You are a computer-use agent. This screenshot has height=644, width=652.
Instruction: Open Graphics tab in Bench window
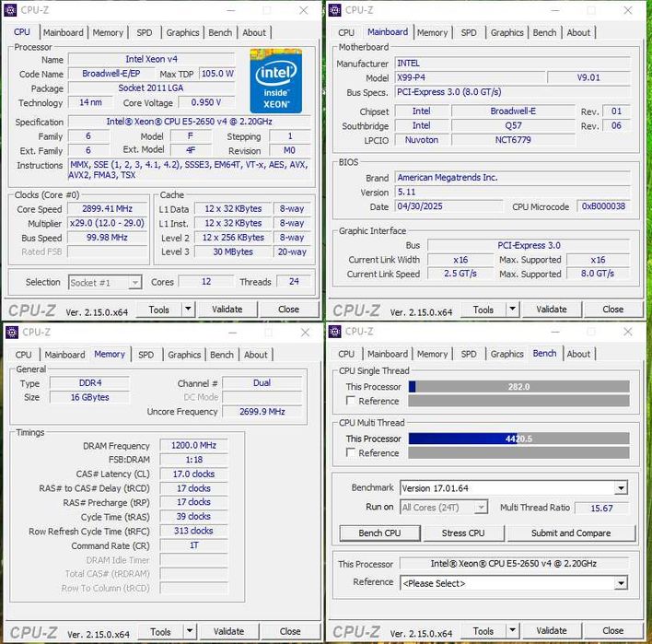tap(506, 354)
